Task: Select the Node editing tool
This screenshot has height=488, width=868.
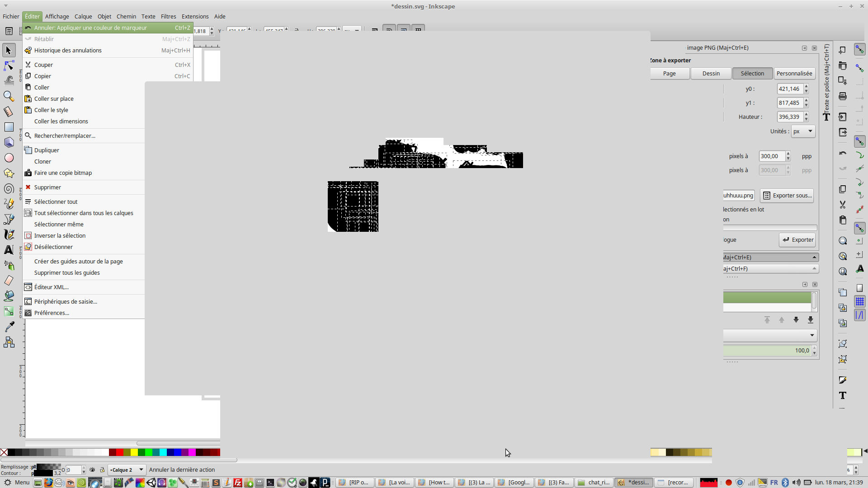Action: tap(9, 66)
